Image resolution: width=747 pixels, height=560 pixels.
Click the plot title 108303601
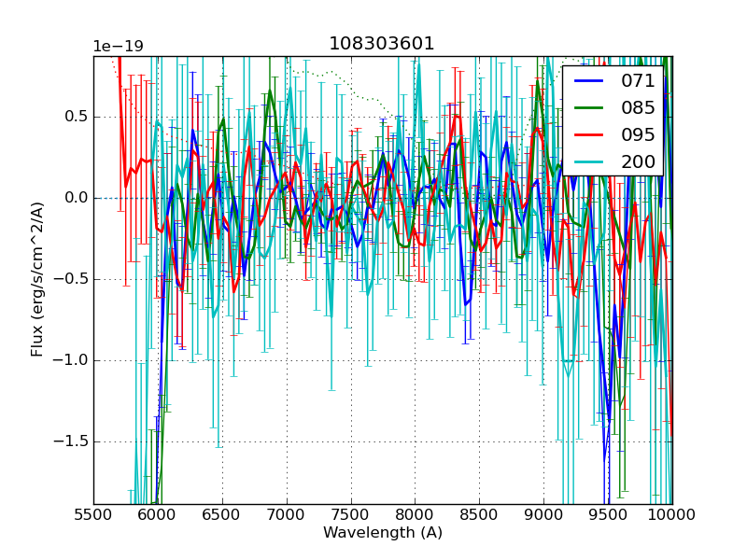point(382,44)
